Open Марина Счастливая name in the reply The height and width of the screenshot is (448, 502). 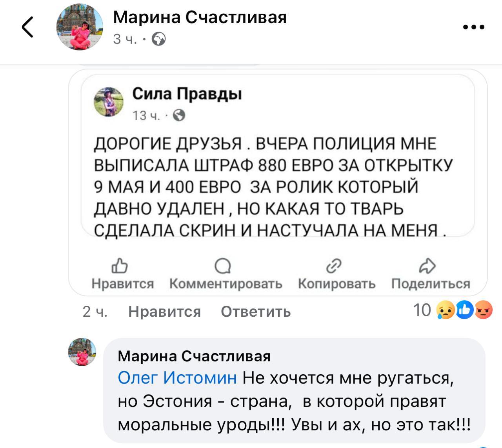(194, 356)
